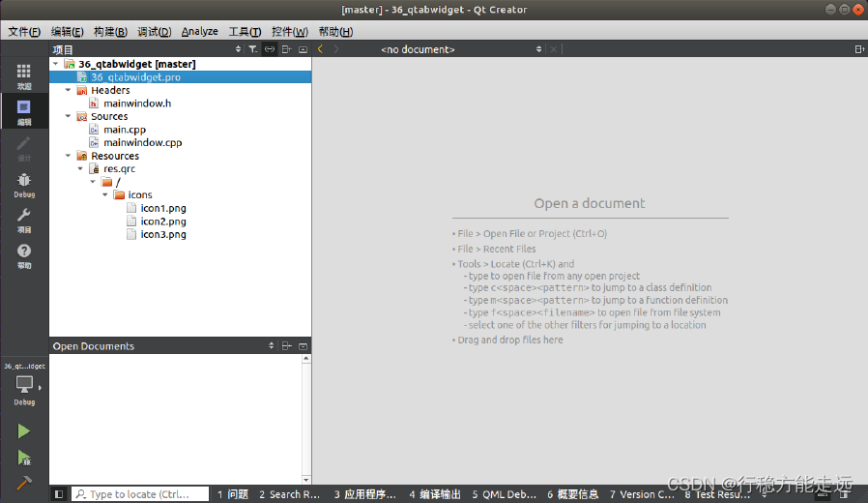Screen dimensions: 868x503
Task: Select mainwindow.cpp file
Action: [x=142, y=142]
